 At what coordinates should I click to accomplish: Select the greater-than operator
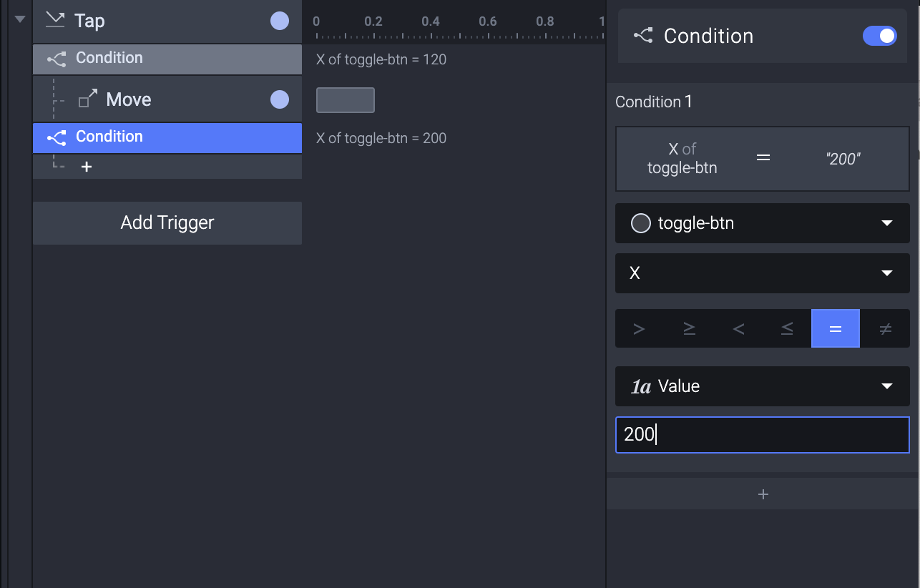pyautogui.click(x=639, y=329)
